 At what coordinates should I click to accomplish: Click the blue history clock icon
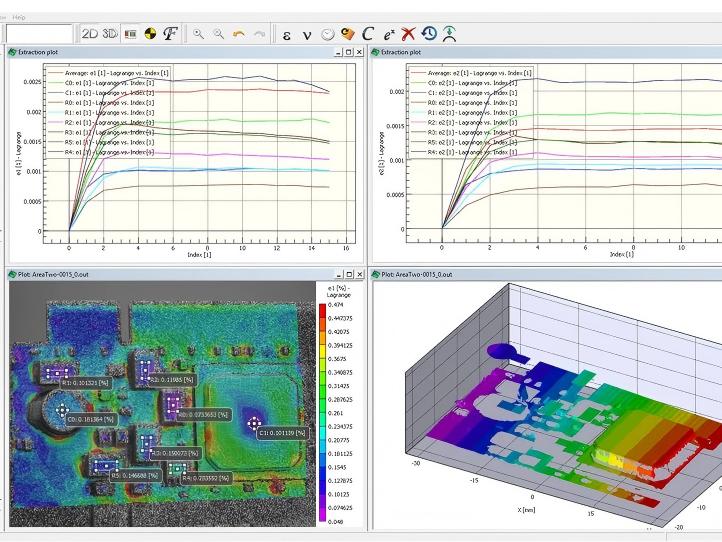pyautogui.click(x=428, y=34)
